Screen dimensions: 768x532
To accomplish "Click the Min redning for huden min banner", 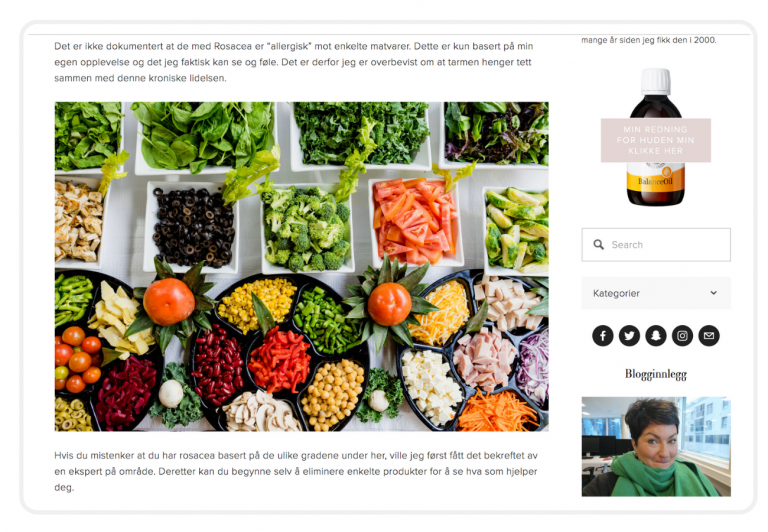I will [x=656, y=140].
